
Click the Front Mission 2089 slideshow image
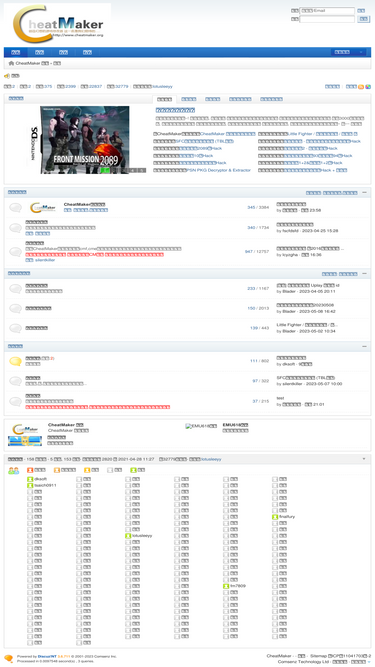point(85,140)
